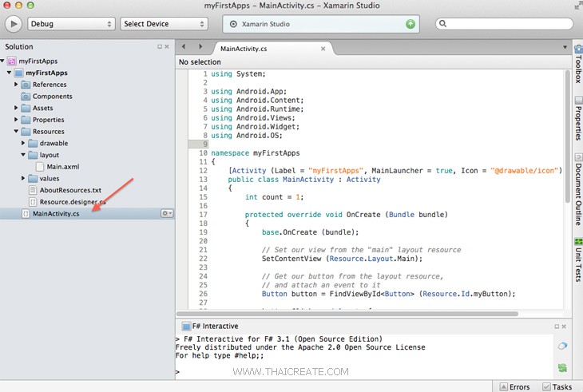Close the MainActivity.cs tab
Screen dimensions: 583x392
323,49
